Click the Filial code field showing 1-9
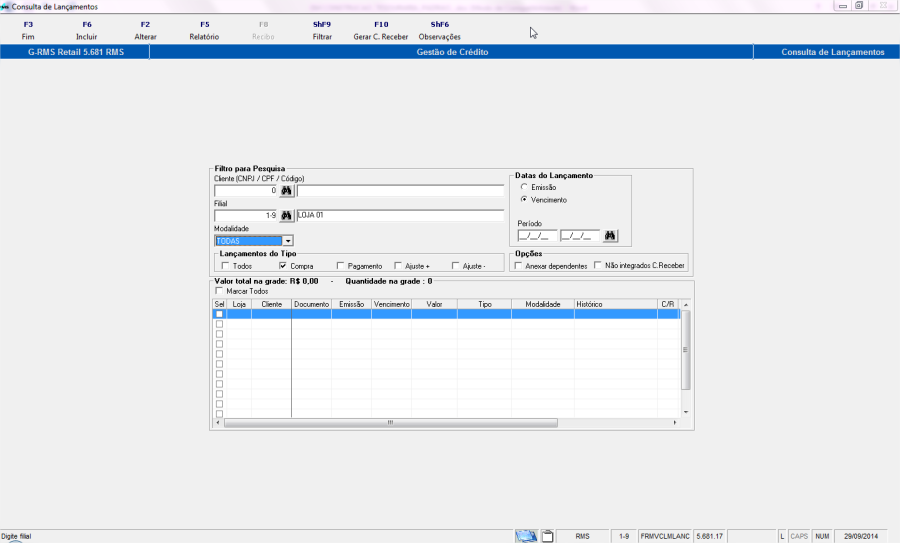The image size is (900, 543). [246, 216]
